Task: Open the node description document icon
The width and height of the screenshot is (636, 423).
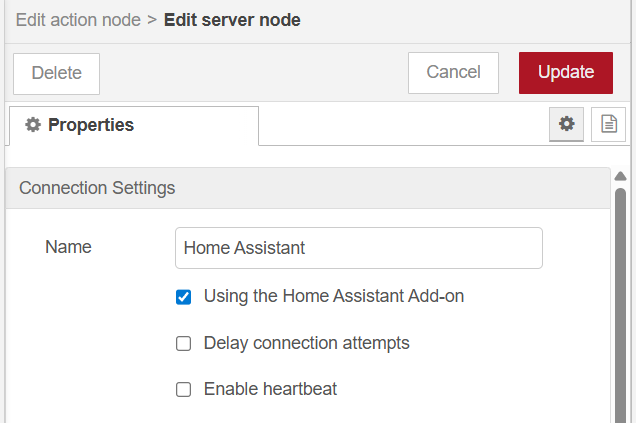Action: pos(608,124)
